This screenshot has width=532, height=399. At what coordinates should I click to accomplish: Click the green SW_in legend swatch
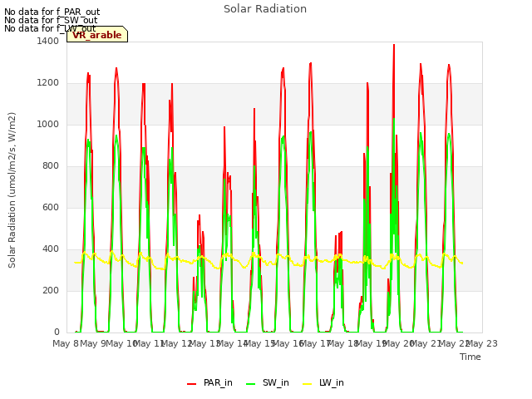[251, 383]
